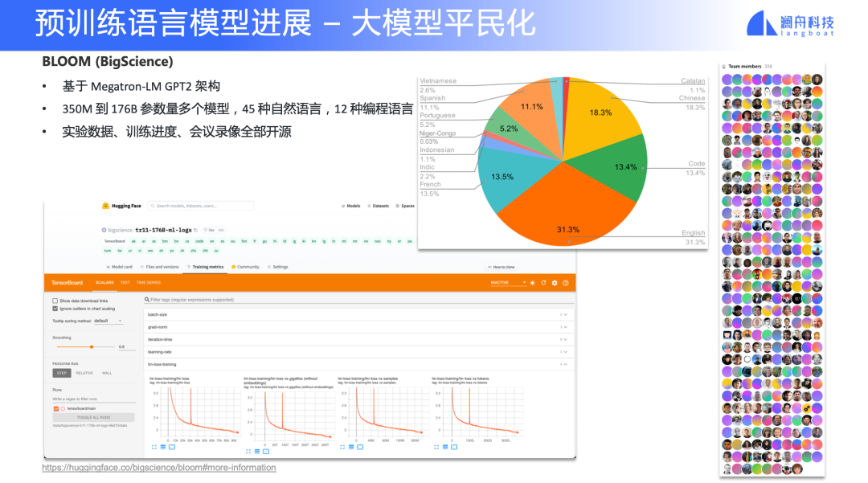Image resolution: width=868 pixels, height=483 pixels.
Task: Switch to TensorBoard SCALARS tab
Action: click(104, 283)
